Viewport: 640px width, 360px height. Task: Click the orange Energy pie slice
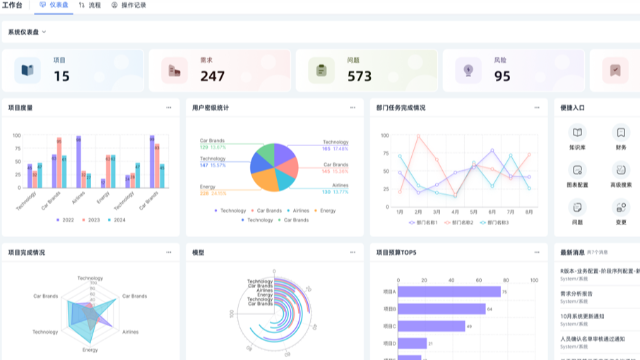tap(265, 180)
